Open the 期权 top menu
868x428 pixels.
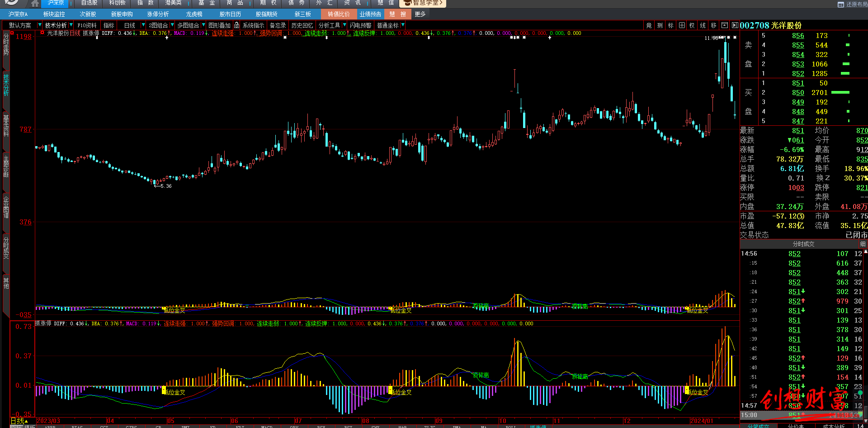point(268,3)
